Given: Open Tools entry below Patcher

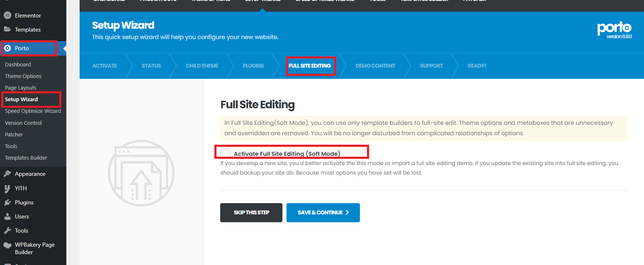Looking at the screenshot, I should click(x=11, y=146).
